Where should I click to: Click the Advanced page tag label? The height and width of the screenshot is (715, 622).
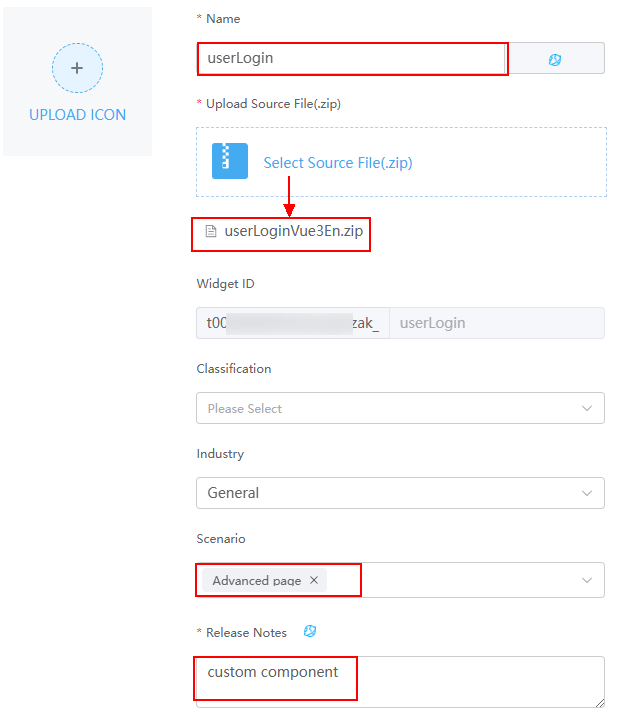[x=257, y=580]
